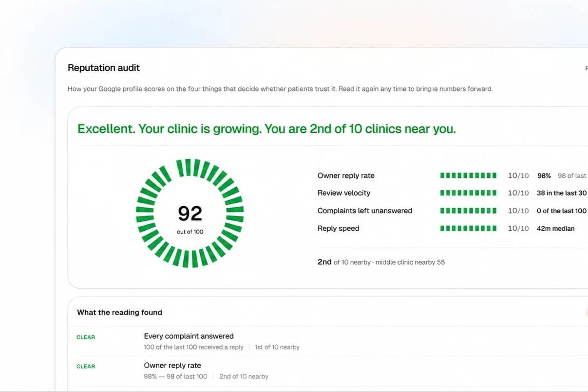Click '2nd of 10 nearby' ranking summary
Image resolution: width=588 pixels, height=392 pixels.
[344, 262]
